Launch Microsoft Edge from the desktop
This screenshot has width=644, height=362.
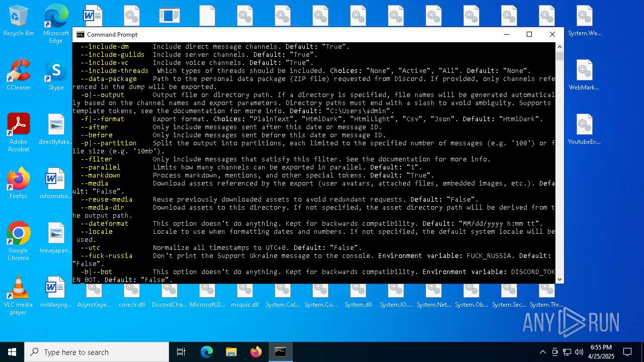click(x=56, y=24)
